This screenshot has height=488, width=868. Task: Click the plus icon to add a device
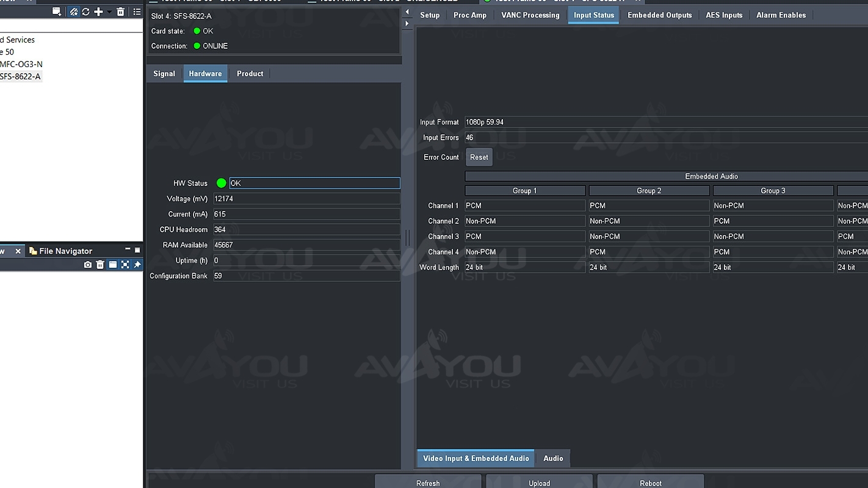click(x=98, y=12)
